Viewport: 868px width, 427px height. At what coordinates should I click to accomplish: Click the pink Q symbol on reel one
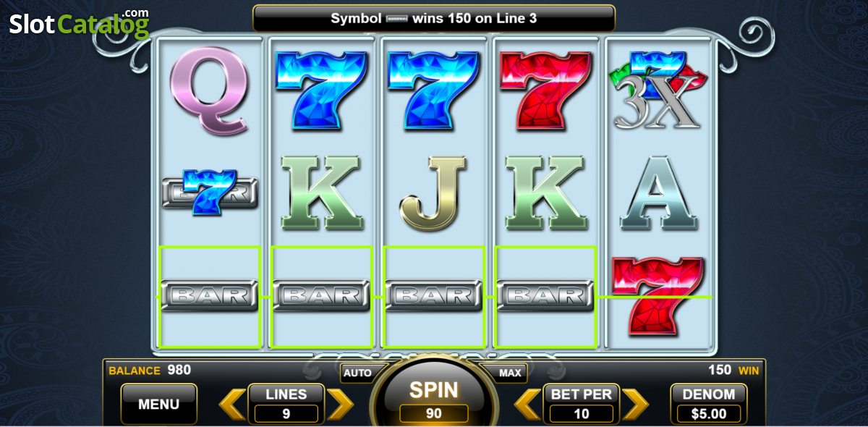pos(210,90)
